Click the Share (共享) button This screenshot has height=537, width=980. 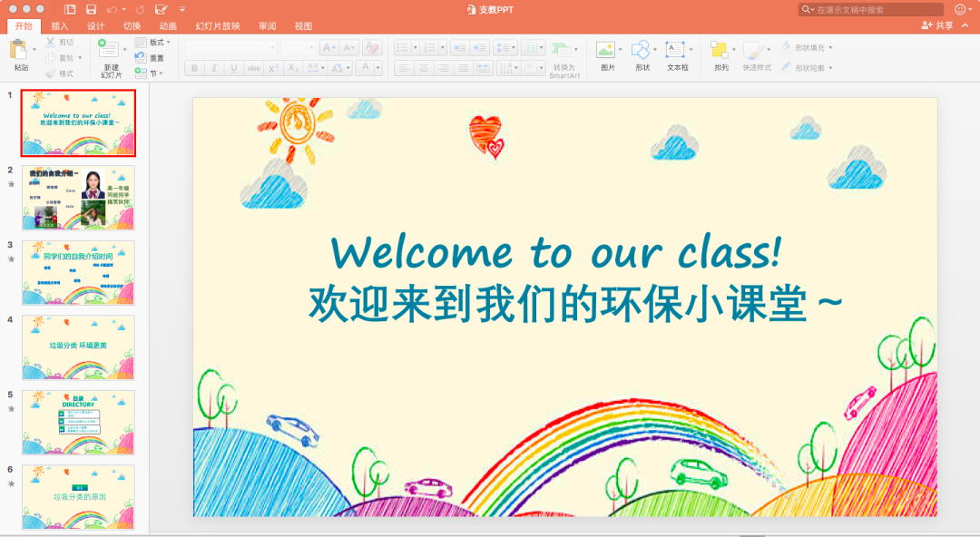pos(936,25)
